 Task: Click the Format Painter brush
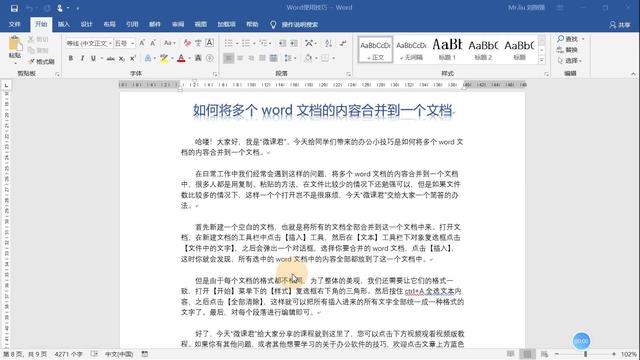[x=31, y=62]
